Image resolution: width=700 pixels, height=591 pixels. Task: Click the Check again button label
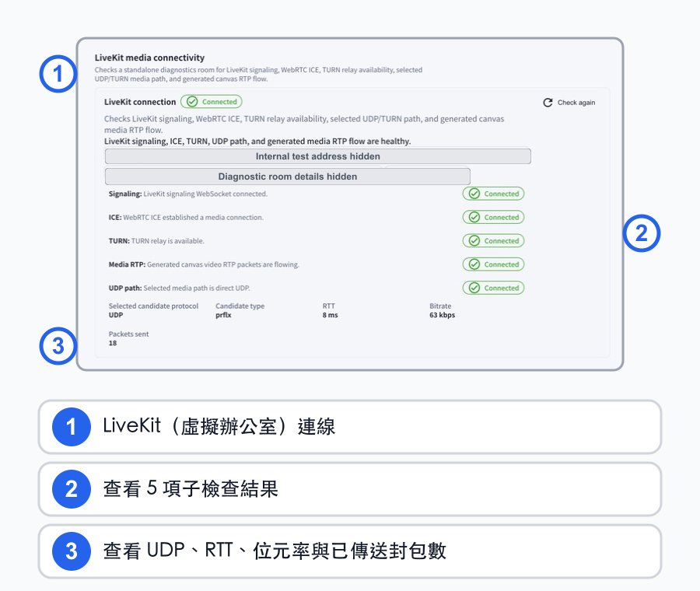click(x=576, y=103)
